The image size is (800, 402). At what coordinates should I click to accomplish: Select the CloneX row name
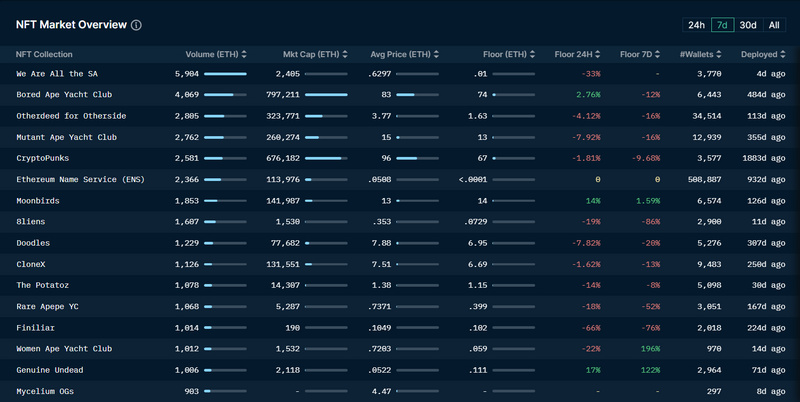[31, 264]
